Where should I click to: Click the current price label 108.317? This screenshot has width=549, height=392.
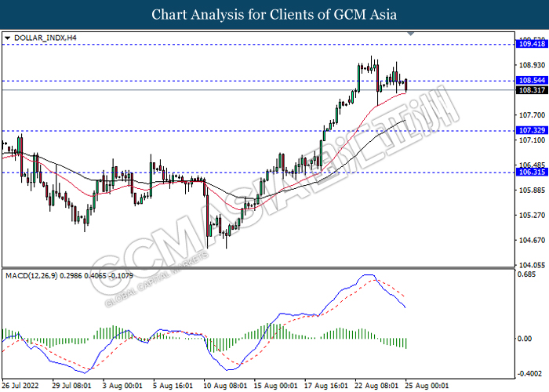coord(532,90)
